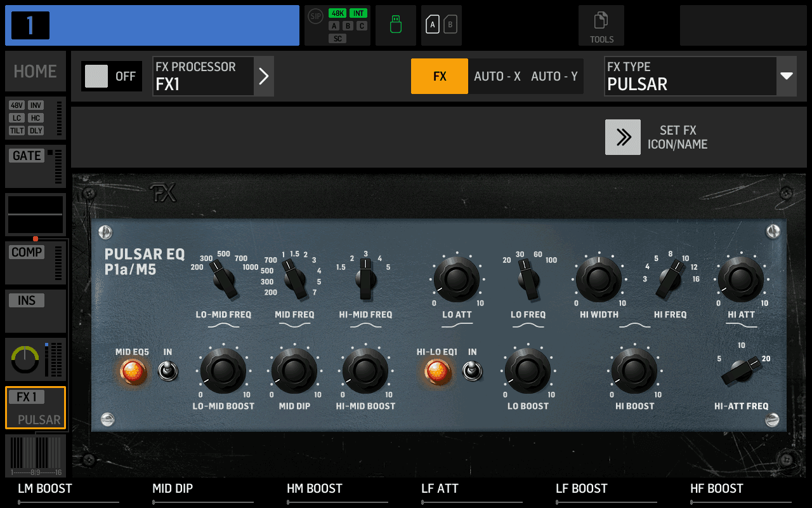Flip the MID EQ5 IN toggle switch
Viewport: 812px width, 508px height.
coord(168,370)
